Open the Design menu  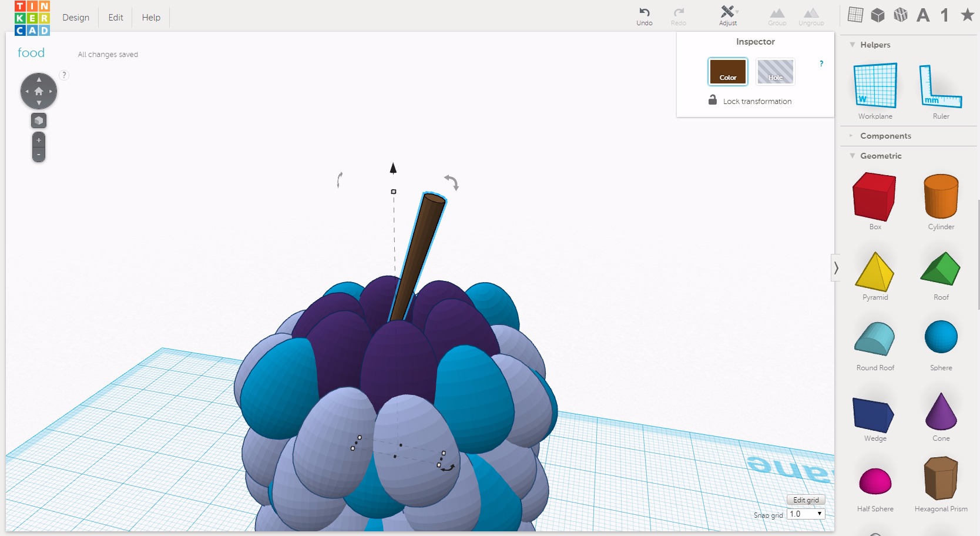click(x=76, y=18)
